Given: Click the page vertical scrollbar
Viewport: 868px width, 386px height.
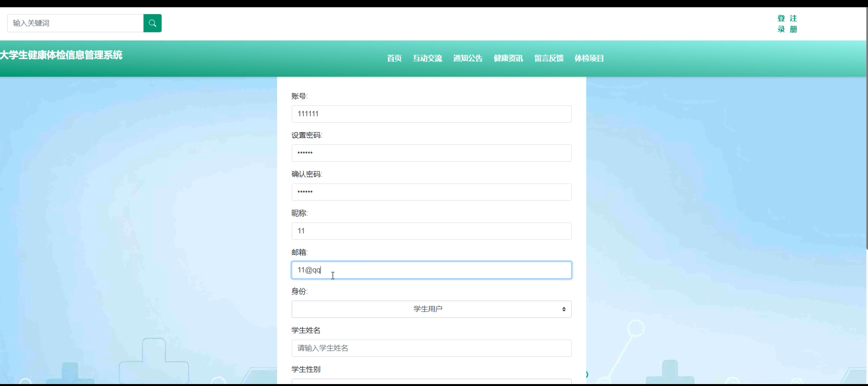Looking at the screenshot, I should click(x=867, y=128).
